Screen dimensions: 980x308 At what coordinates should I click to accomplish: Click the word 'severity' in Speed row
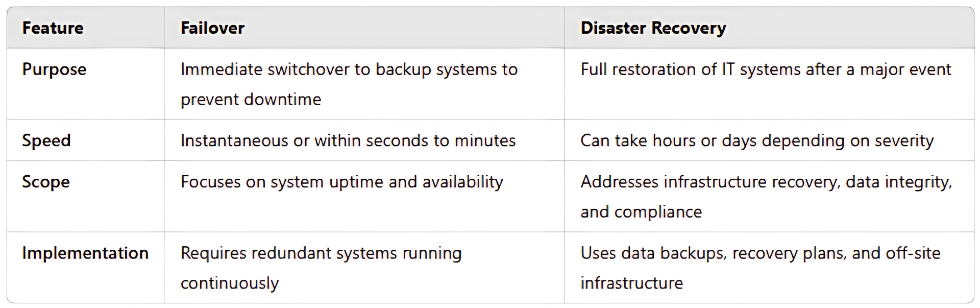tap(904, 140)
